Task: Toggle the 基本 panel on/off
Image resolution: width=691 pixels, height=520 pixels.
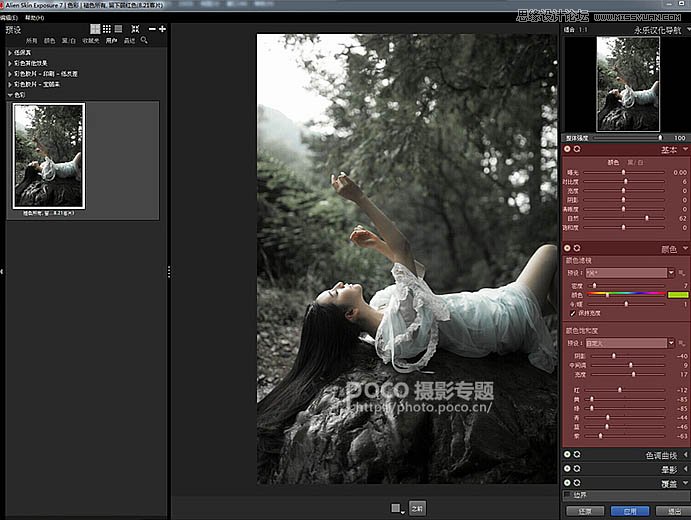Action: (567, 149)
